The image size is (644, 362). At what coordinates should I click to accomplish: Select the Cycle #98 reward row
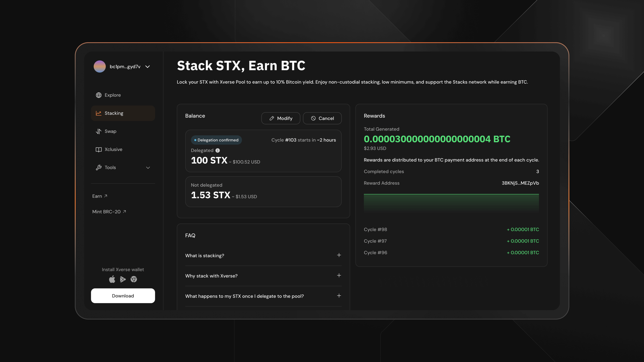click(451, 229)
